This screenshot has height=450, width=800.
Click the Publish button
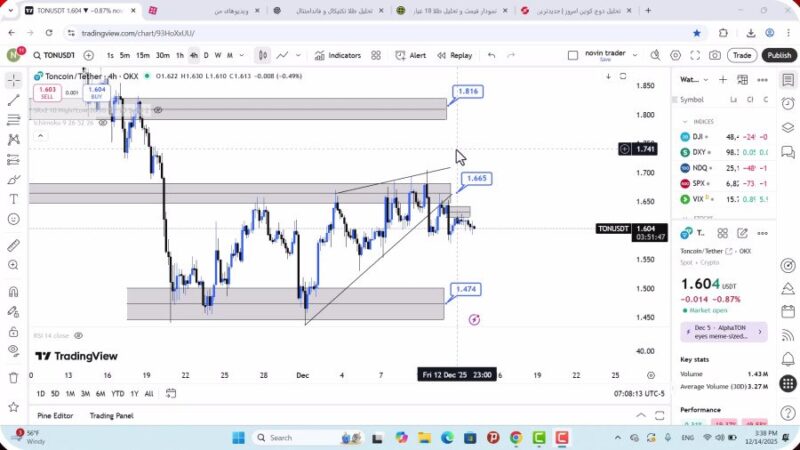click(x=778, y=55)
